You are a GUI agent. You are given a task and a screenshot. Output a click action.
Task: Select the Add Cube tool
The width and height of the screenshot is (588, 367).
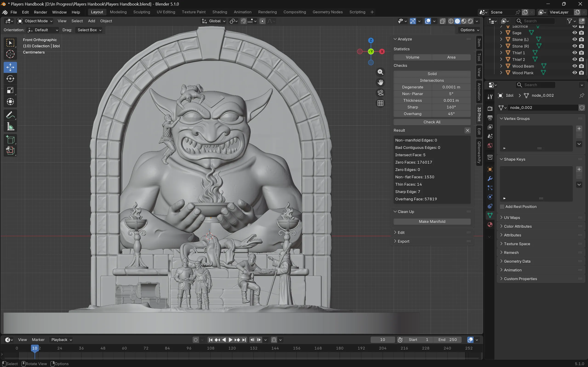(10, 139)
